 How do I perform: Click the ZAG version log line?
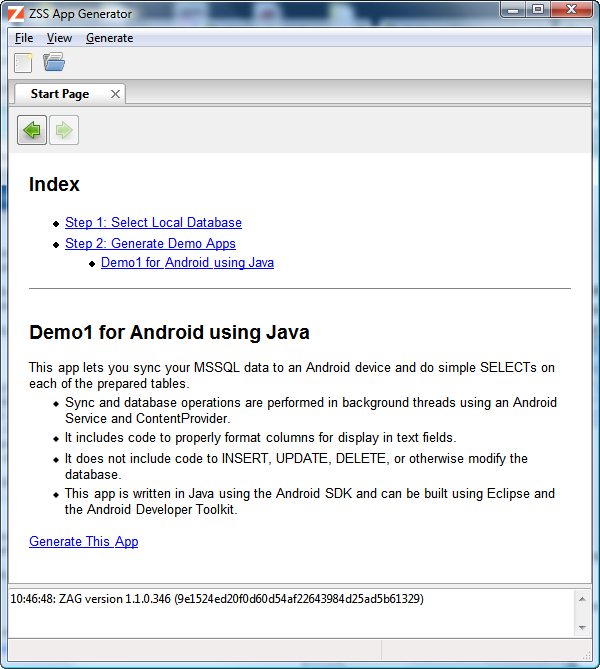click(217, 599)
